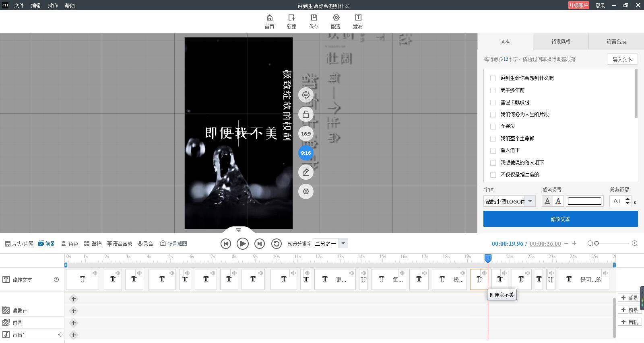
Task: Collapse the preview panel with the down chevron
Action: [x=239, y=230]
